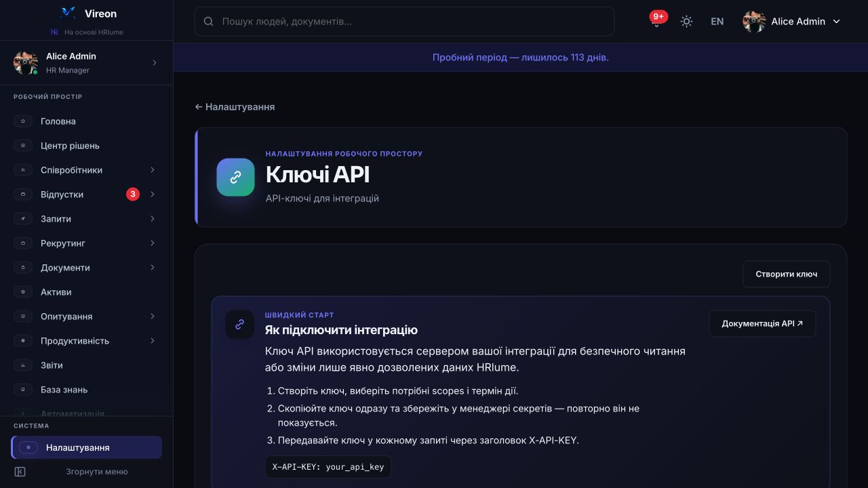Open Центр рішень in the sidebar
The height and width of the screenshot is (488, 868).
pos(86,146)
